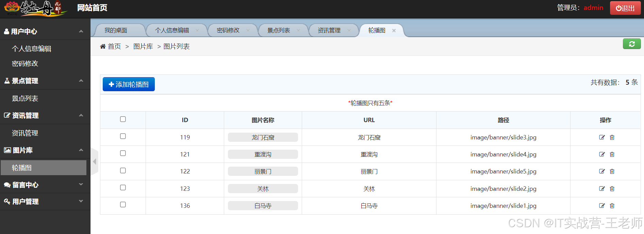
Task: Delete the 龙门石窟 row with its trash icon
Action: click(612, 137)
